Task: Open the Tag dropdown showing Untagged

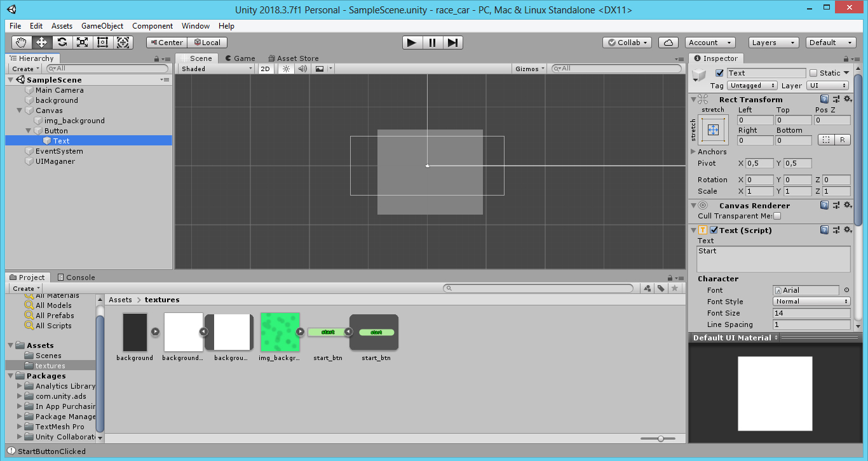Action: (752, 86)
